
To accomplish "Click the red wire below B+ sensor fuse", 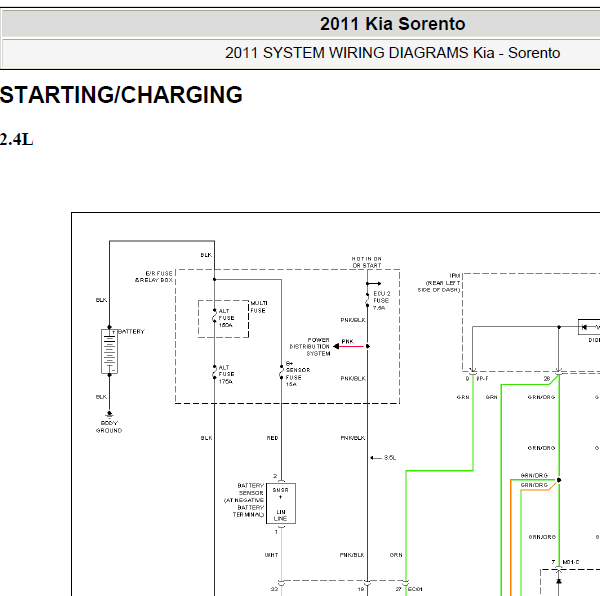I will pyautogui.click(x=282, y=441).
